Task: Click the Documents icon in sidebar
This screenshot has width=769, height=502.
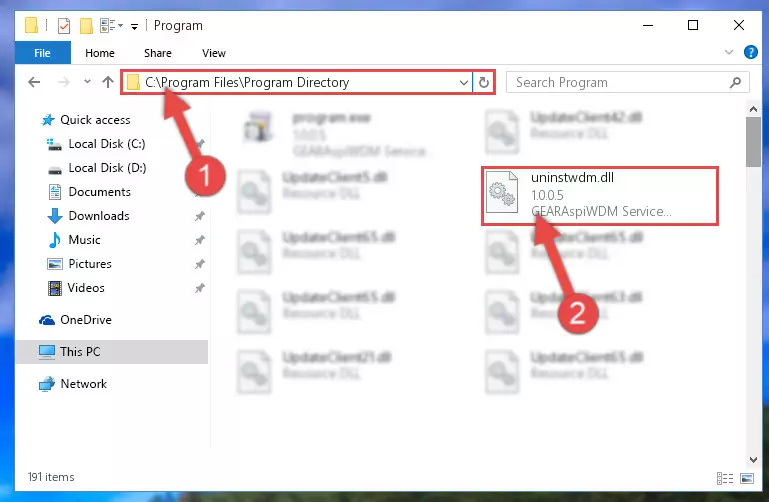Action: pyautogui.click(x=55, y=192)
